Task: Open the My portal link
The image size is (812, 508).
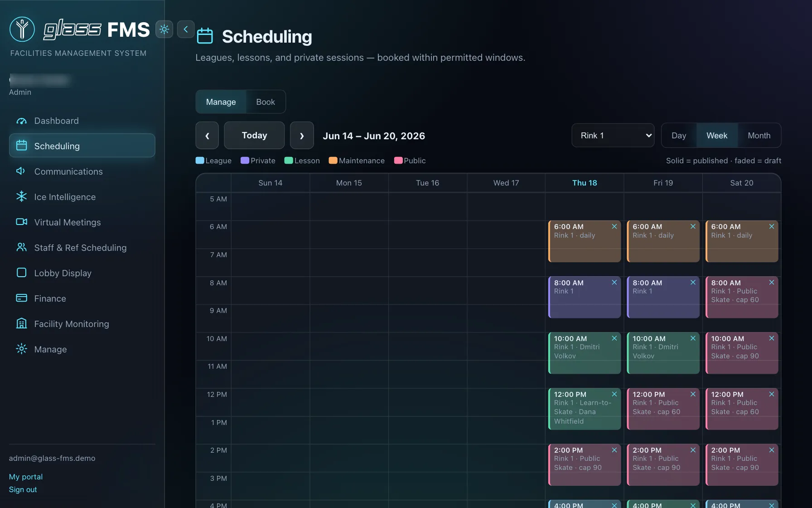Action: pyautogui.click(x=26, y=477)
